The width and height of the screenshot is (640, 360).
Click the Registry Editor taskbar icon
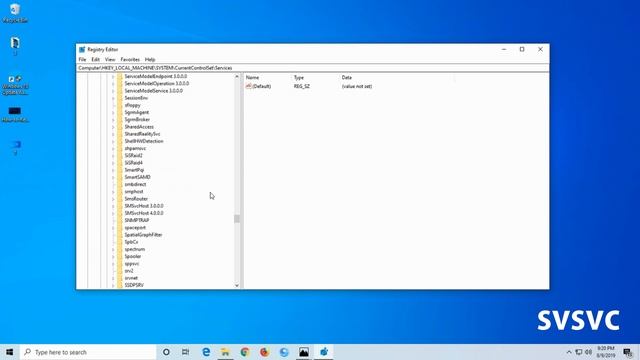pos(324,352)
